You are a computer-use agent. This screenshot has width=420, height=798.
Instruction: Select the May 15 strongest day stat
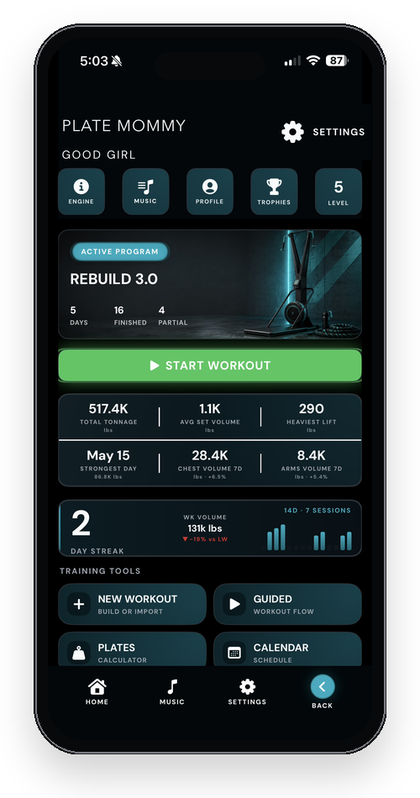108,463
